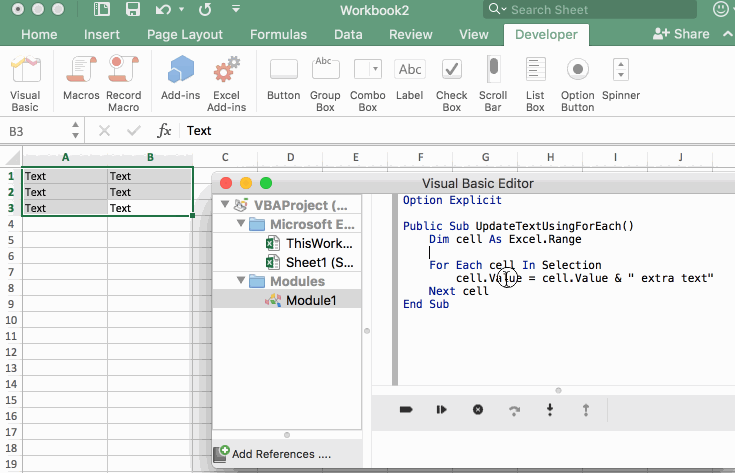Screen dimensions: 735x473
Task: Collapse the ribbon with the chevron
Action: [728, 34]
